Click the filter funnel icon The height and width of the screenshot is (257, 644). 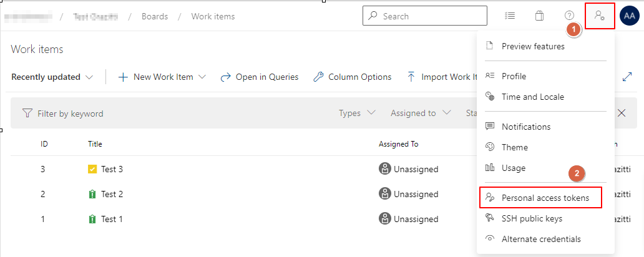click(x=27, y=114)
